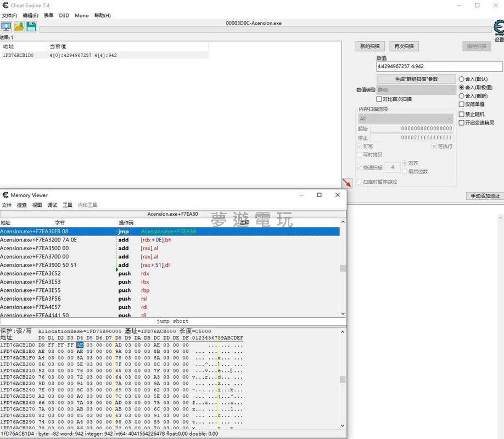This screenshot has height=439, width=504.
Task: Click the disassembler vertical scrollbar
Action: click(x=343, y=268)
